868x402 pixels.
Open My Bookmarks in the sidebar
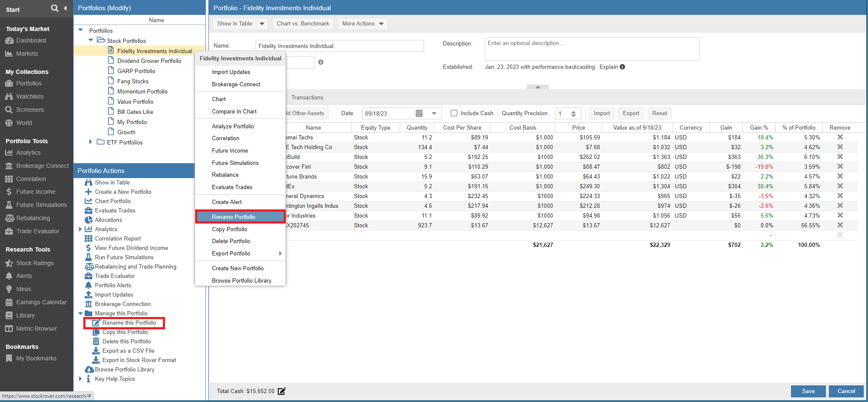tap(36, 358)
